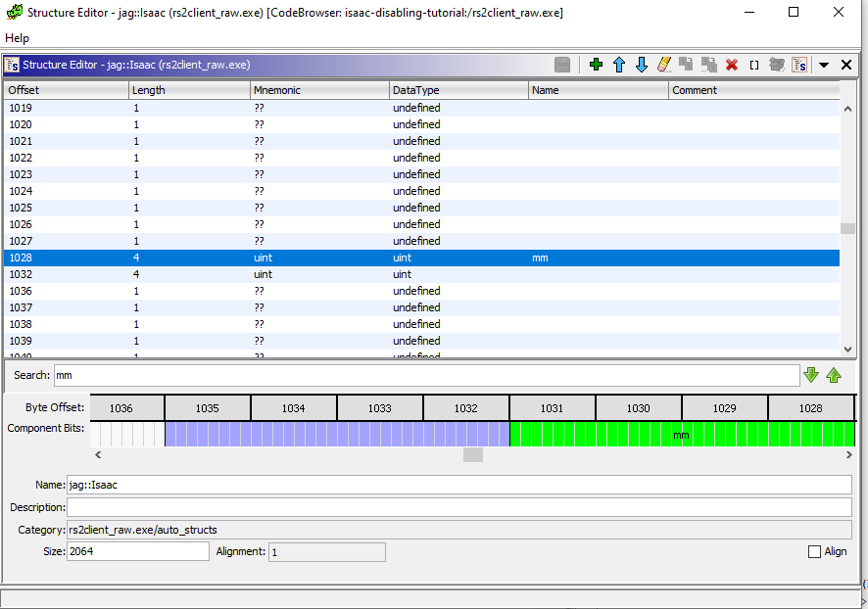Sort by Length column header
This screenshot has height=609, width=868.
[x=189, y=90]
